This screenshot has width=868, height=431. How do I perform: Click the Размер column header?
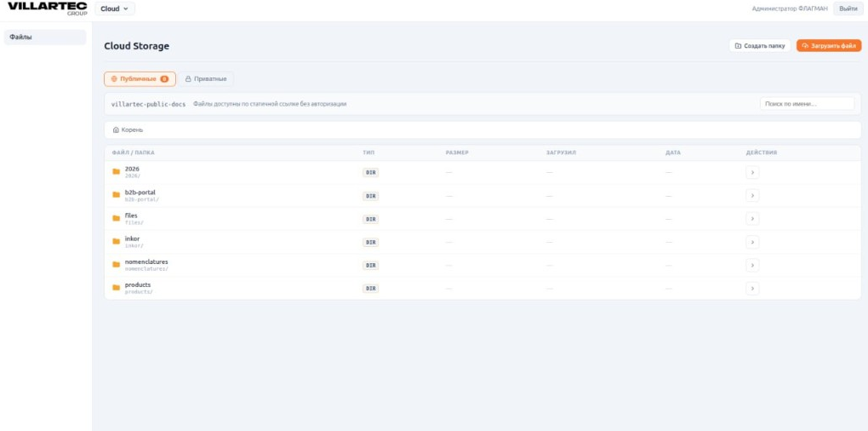coord(457,152)
